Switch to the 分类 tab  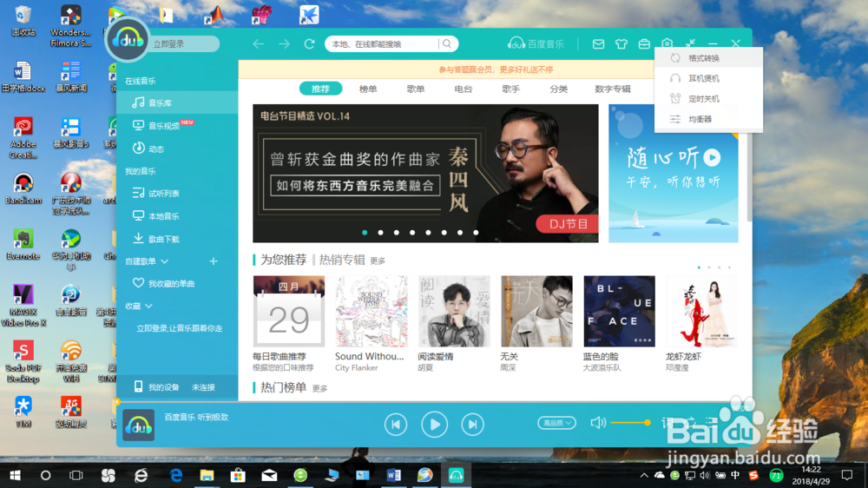[558, 89]
